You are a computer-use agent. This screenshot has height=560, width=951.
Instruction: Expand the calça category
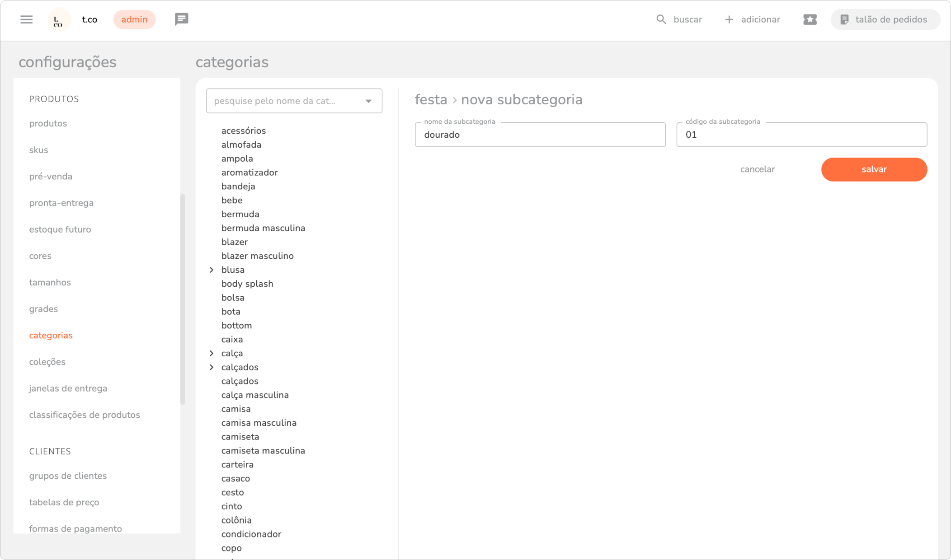click(x=212, y=353)
